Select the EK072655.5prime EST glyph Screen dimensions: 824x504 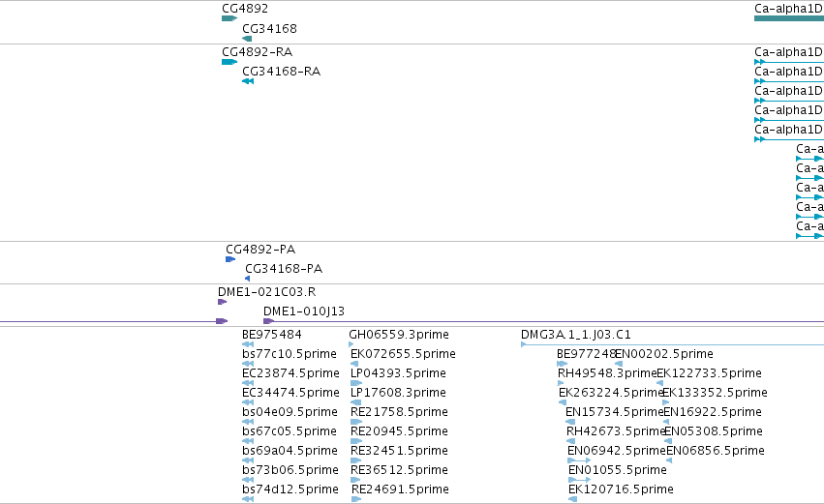click(x=354, y=364)
